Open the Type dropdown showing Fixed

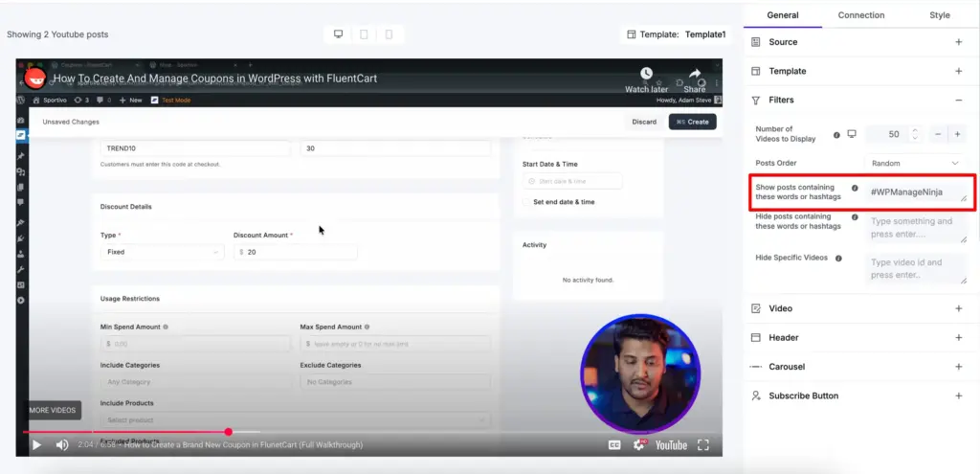pos(162,252)
